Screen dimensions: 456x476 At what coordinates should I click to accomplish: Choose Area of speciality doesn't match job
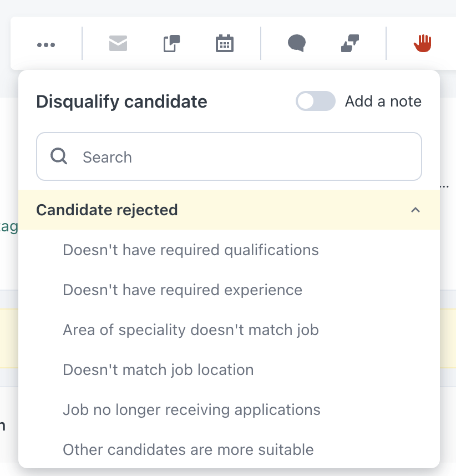[191, 330]
